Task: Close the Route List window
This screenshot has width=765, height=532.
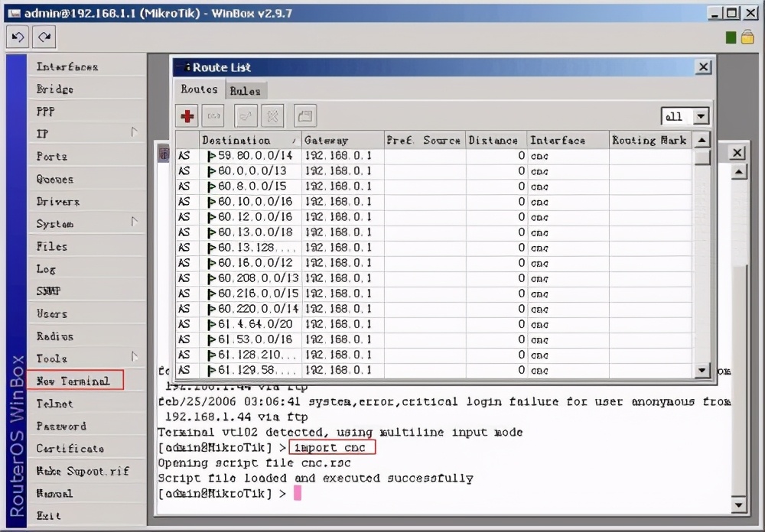Action: (x=703, y=67)
